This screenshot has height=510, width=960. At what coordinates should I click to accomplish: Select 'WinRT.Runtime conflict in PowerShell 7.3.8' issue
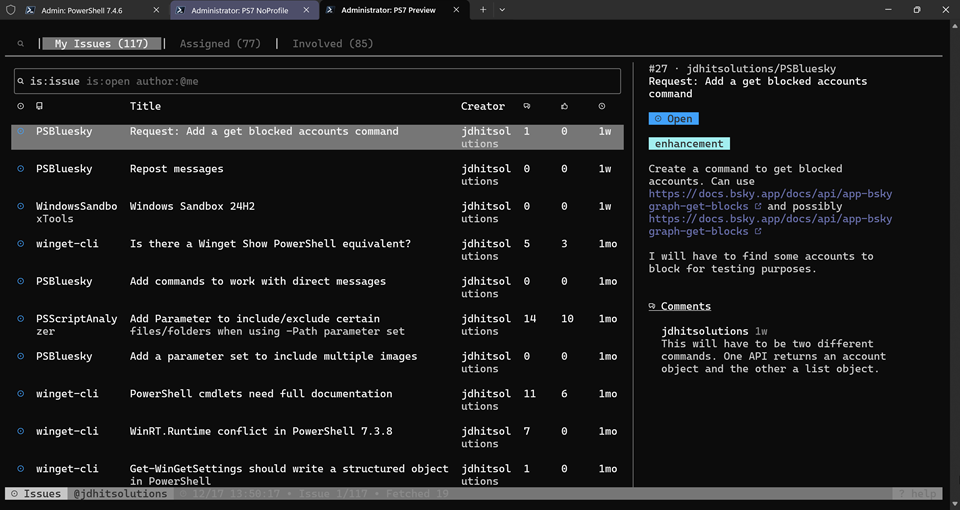click(261, 431)
